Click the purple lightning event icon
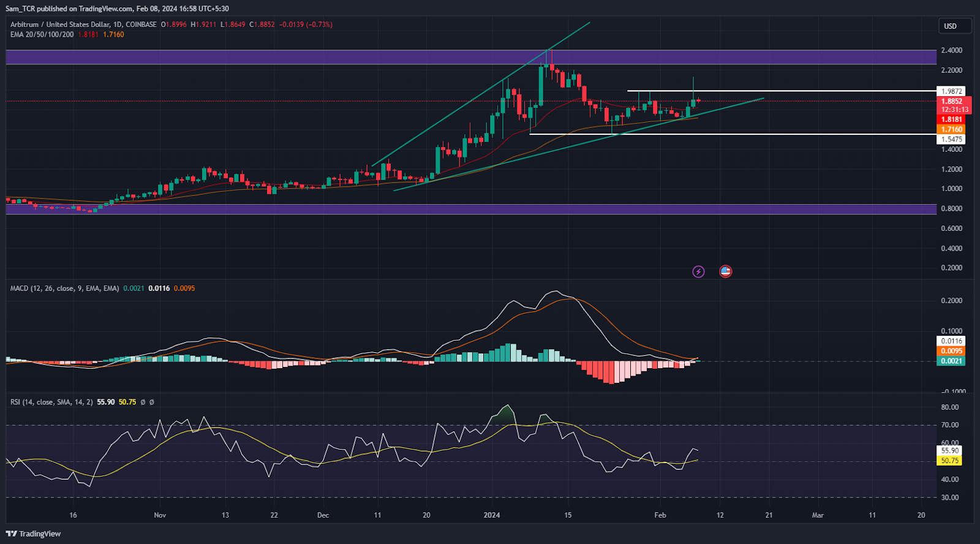This screenshot has height=544, width=980. pos(698,271)
